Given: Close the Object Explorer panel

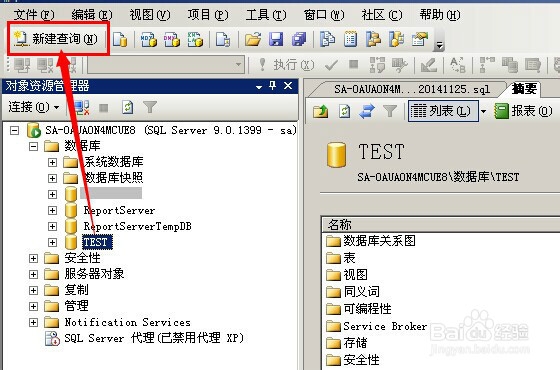Looking at the screenshot, I should pos(288,86).
